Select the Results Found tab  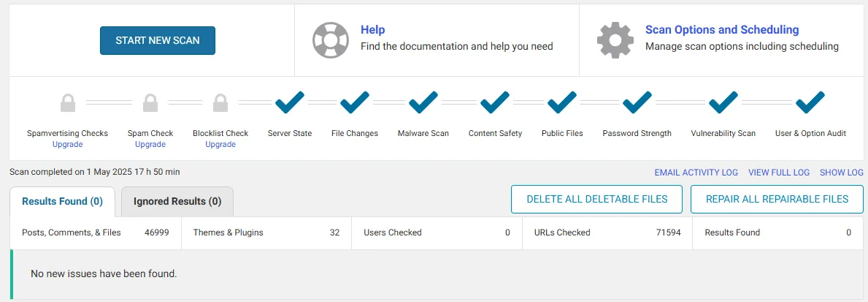point(63,201)
